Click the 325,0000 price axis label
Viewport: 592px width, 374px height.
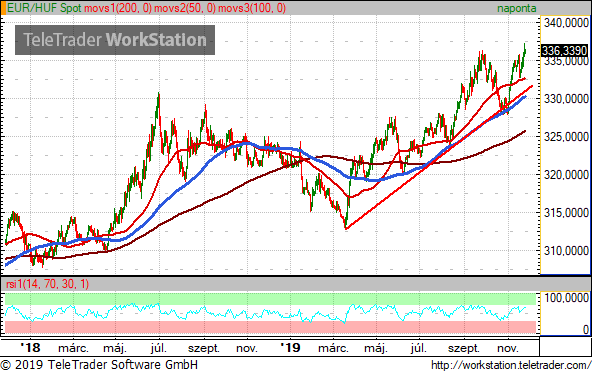[x=566, y=137]
